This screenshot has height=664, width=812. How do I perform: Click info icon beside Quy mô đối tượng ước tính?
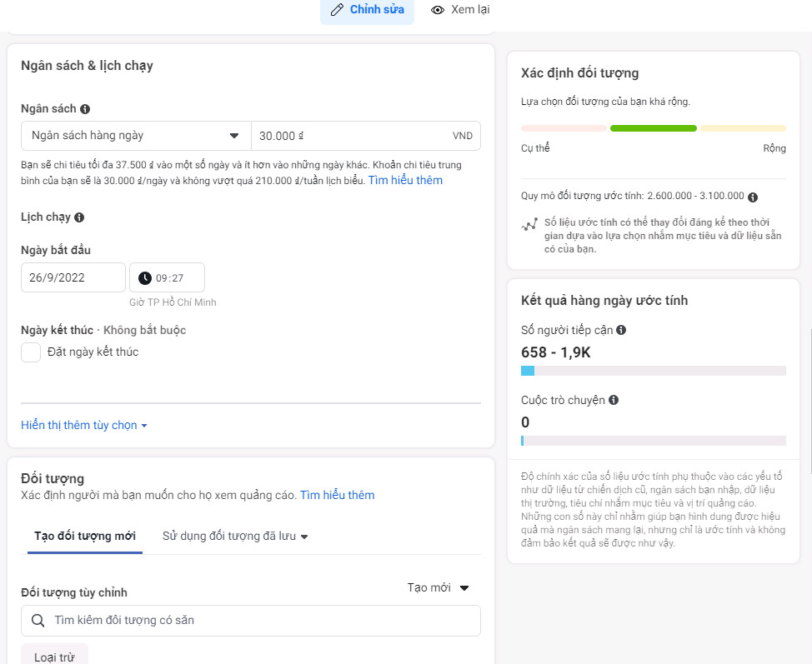tap(753, 197)
